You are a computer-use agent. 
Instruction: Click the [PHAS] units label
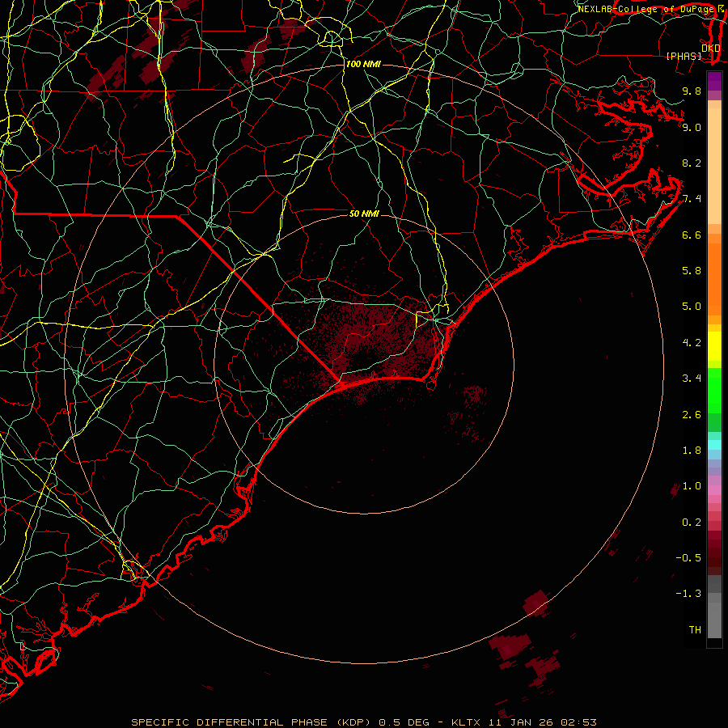point(684,56)
